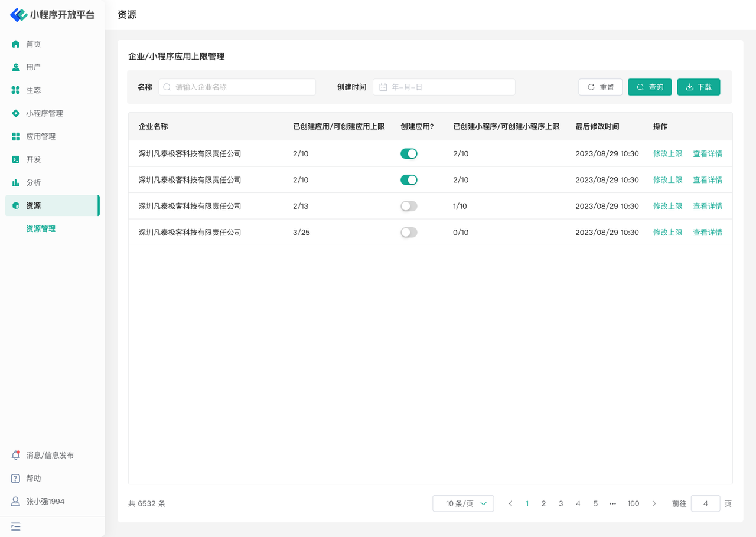Screen dimensions: 756x537
Task: Enable create-app toggle in third row
Action: click(x=409, y=207)
